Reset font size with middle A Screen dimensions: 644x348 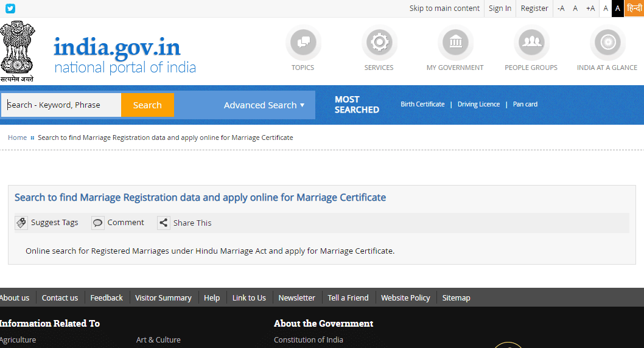(x=575, y=8)
